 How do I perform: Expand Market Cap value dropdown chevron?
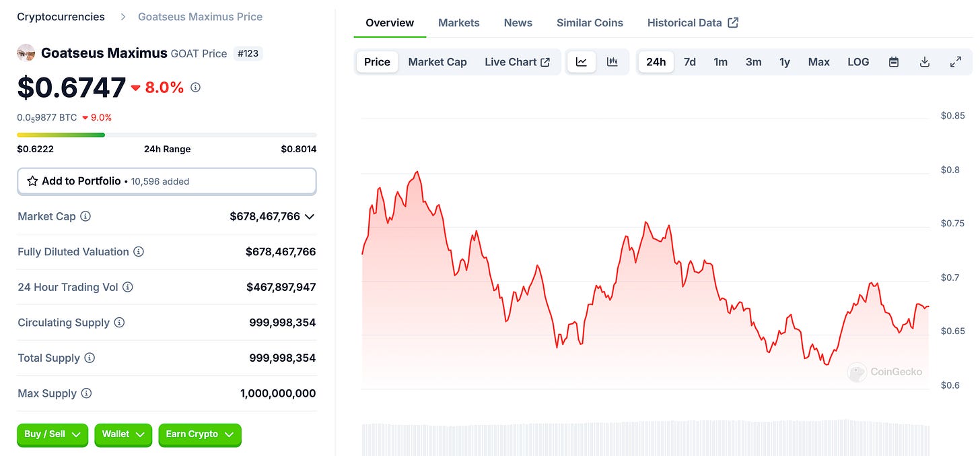click(310, 216)
